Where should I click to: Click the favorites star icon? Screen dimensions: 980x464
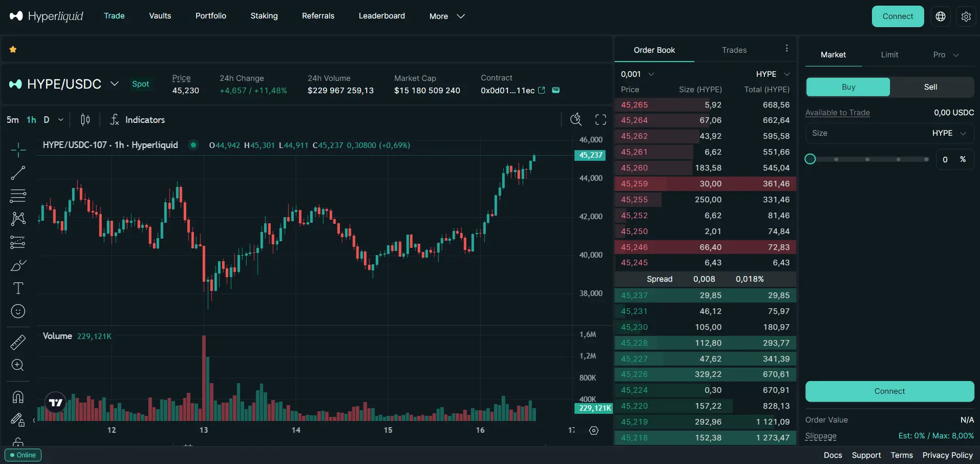pyautogui.click(x=13, y=50)
